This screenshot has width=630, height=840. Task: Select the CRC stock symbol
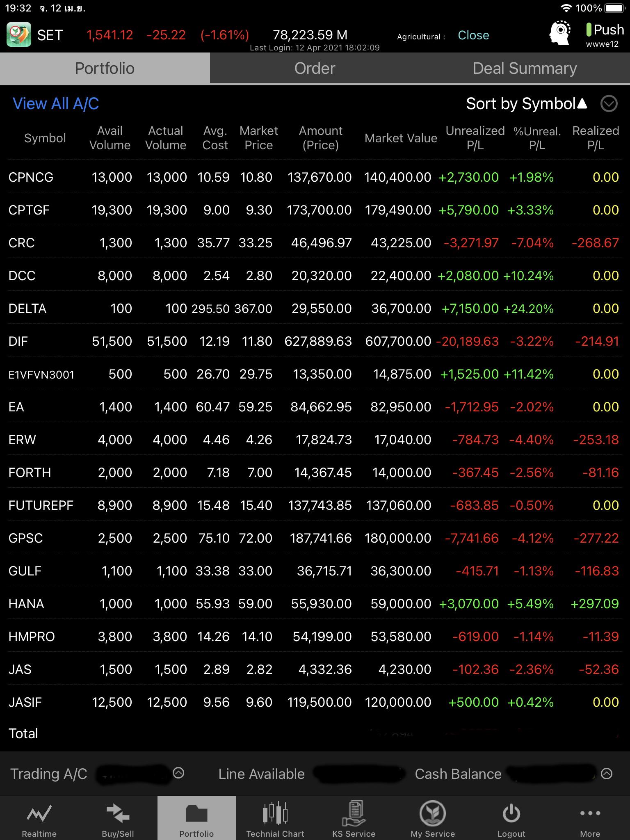[x=21, y=243]
